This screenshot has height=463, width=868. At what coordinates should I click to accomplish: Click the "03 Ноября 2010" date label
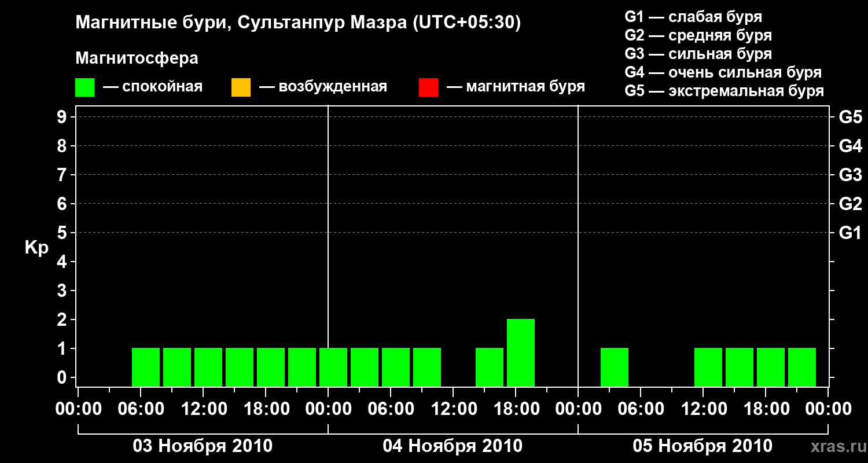coord(203,446)
